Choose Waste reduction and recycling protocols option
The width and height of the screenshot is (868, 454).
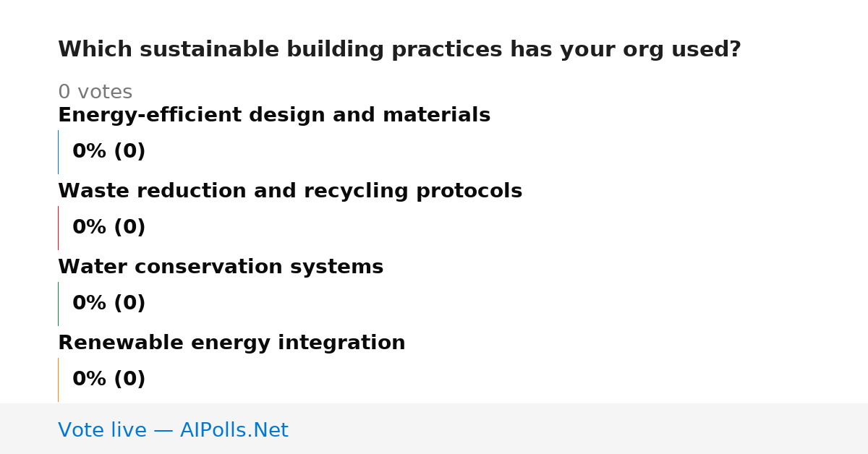click(290, 191)
